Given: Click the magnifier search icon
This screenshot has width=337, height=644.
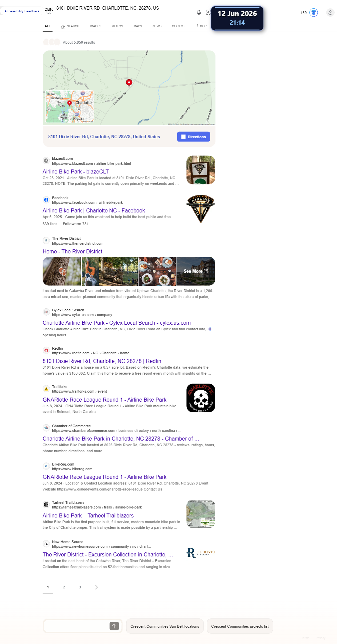Looking at the screenshot, I should pos(49,12).
